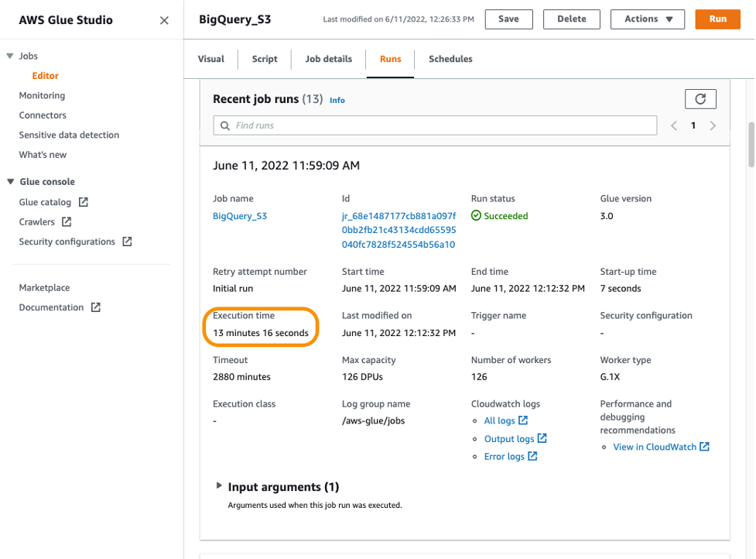Click the refresh job runs icon button

click(700, 99)
